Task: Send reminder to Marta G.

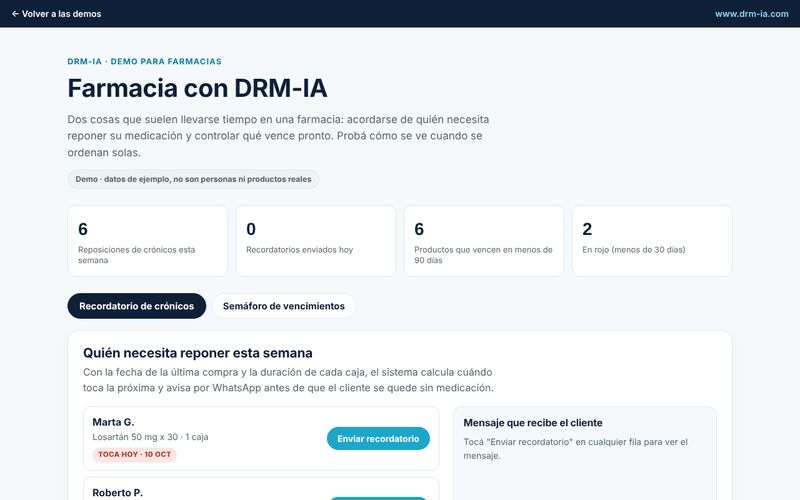Action: tap(378, 439)
